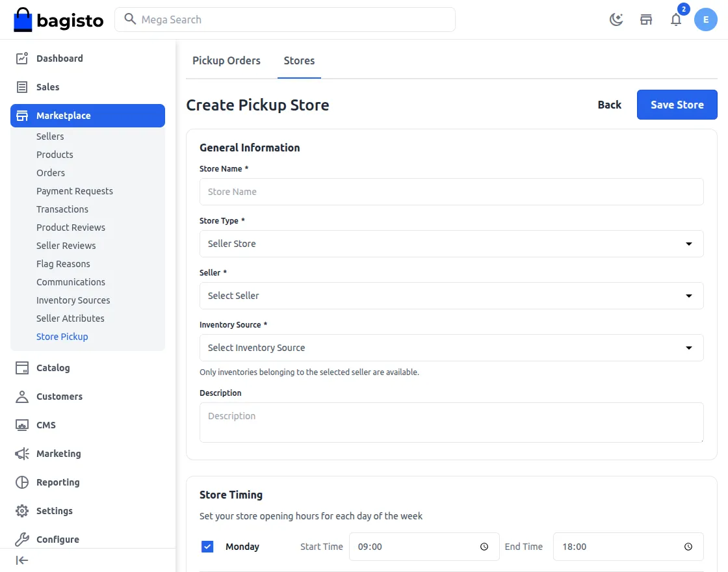The width and height of the screenshot is (728, 572).
Task: Open storefront via shop icon in header
Action: 646,19
